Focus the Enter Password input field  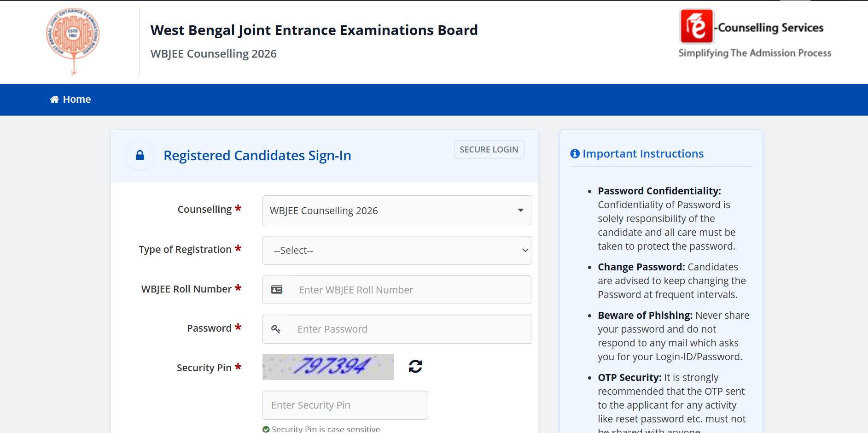click(410, 329)
